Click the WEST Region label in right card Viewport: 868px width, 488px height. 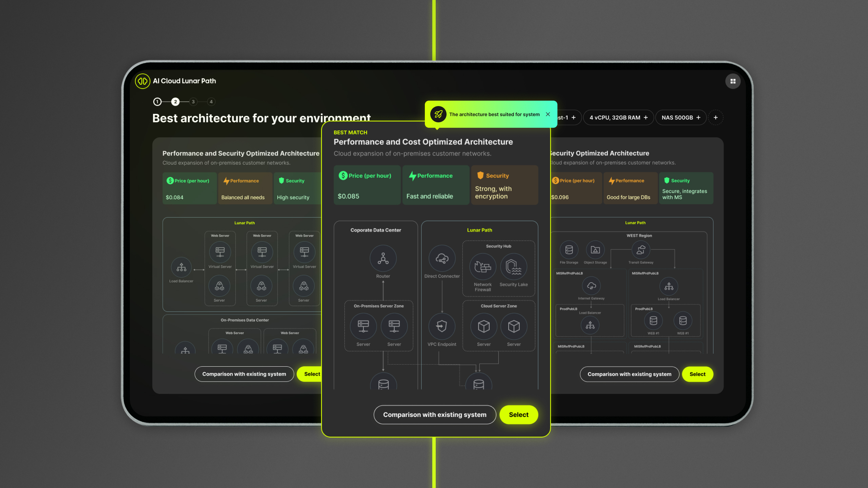click(x=639, y=236)
